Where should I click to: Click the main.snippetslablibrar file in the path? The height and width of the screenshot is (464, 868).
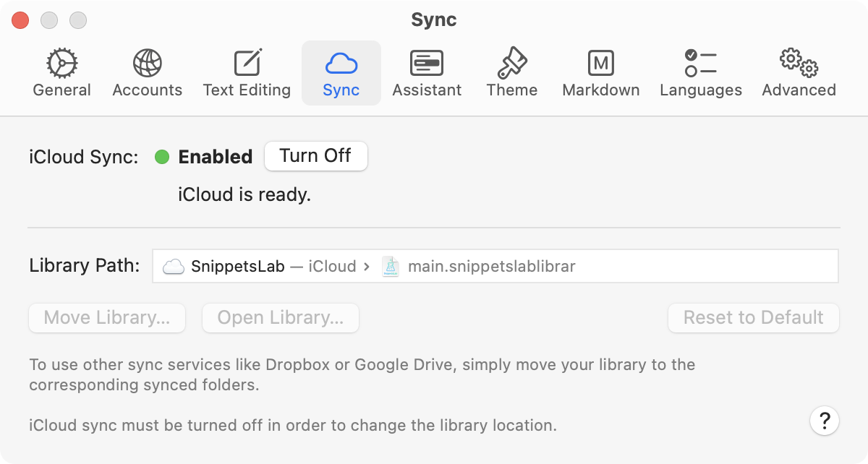(x=492, y=267)
